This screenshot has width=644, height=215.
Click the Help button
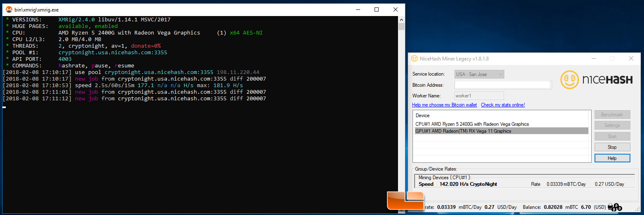click(612, 158)
